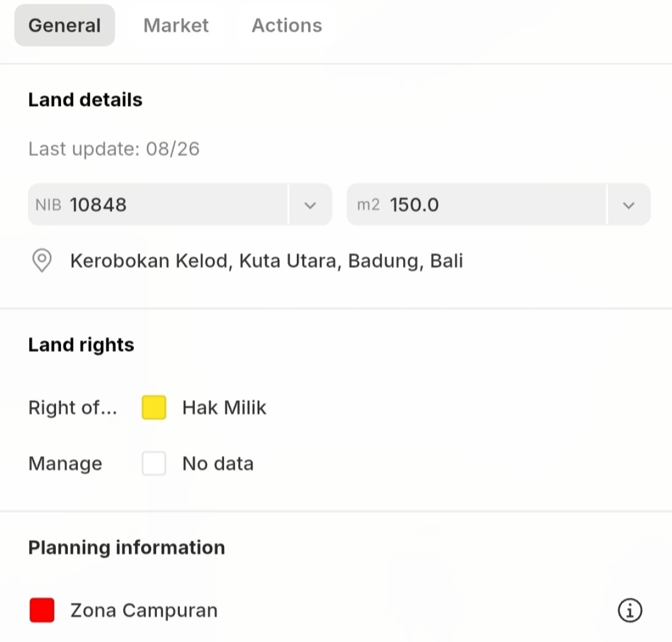Select the General tab
The height and width of the screenshot is (642, 672).
coord(64,25)
